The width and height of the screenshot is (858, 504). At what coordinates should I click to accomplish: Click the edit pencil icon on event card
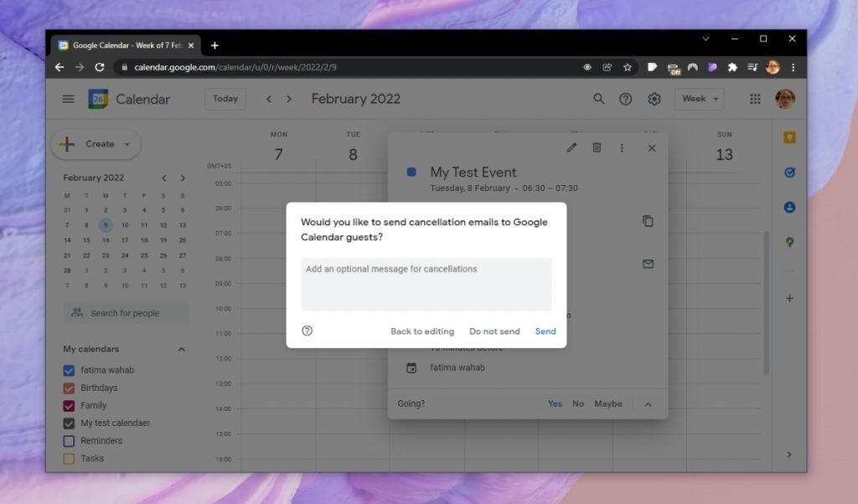pos(571,147)
